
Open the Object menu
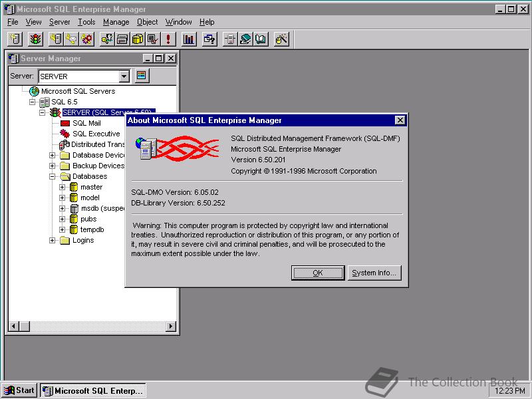pos(147,22)
